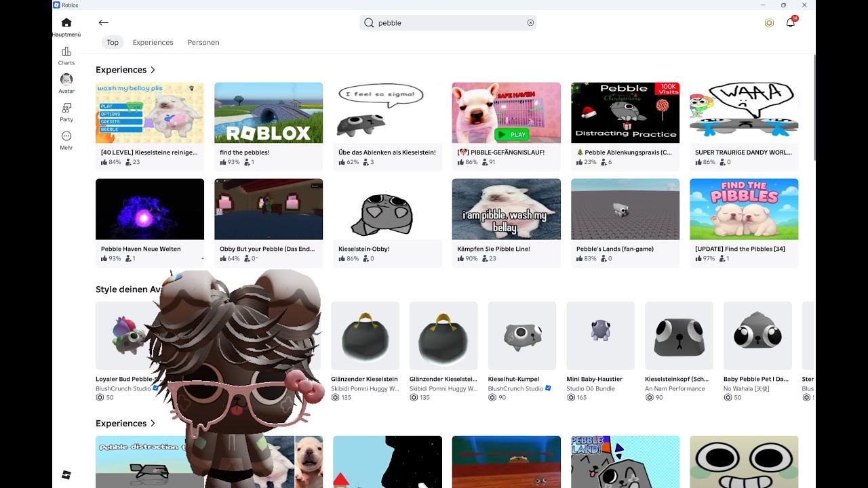Select the Mini Baby-Haustier item image
Viewport: 868px width, 488px height.
(x=600, y=335)
